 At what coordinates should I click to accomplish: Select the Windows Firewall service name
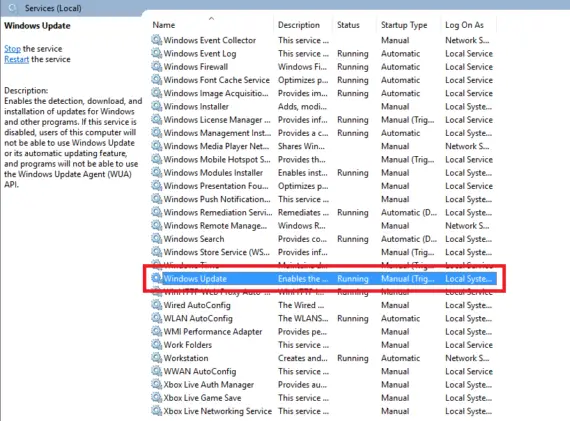pos(196,67)
